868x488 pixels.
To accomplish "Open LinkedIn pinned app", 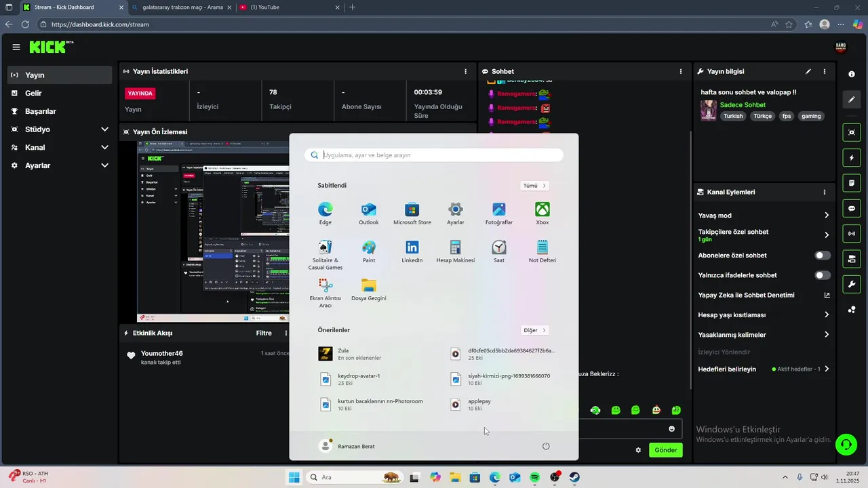I will point(412,251).
